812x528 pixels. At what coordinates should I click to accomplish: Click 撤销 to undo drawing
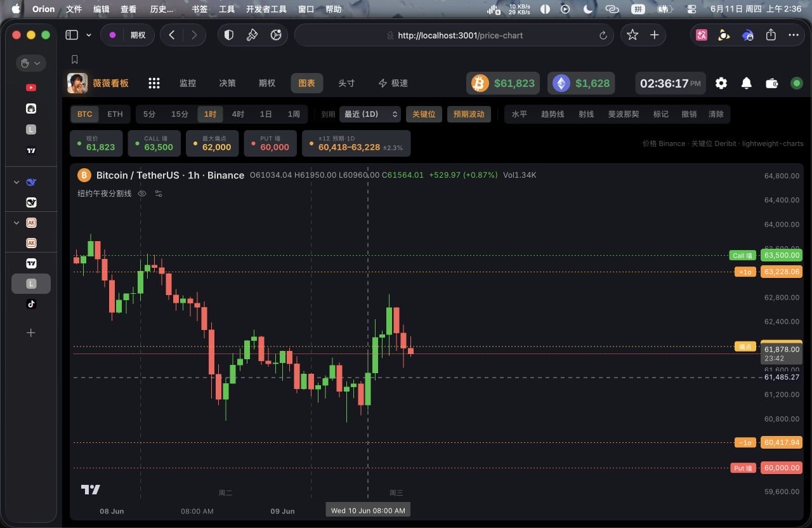(x=689, y=114)
